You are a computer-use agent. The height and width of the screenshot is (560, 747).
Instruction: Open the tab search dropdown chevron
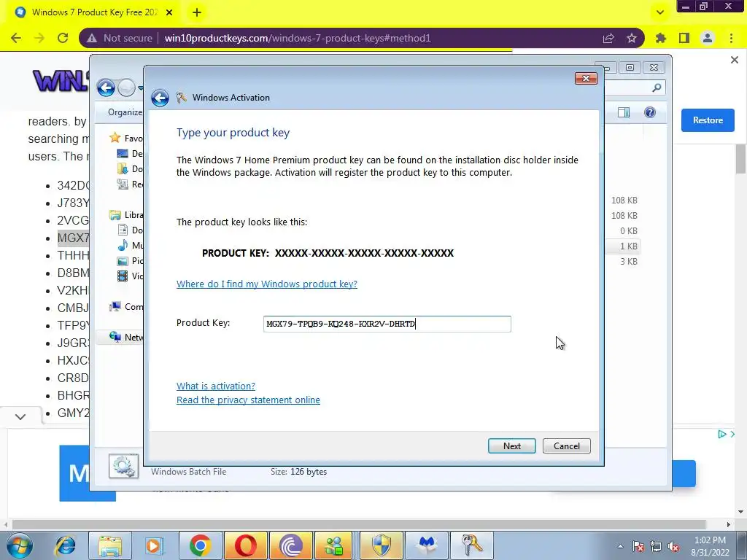659,12
